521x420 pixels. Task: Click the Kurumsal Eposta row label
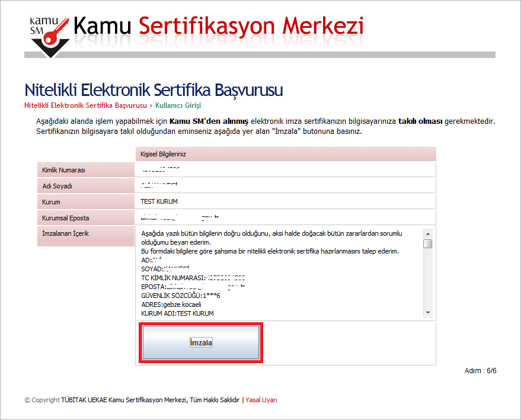(86, 218)
